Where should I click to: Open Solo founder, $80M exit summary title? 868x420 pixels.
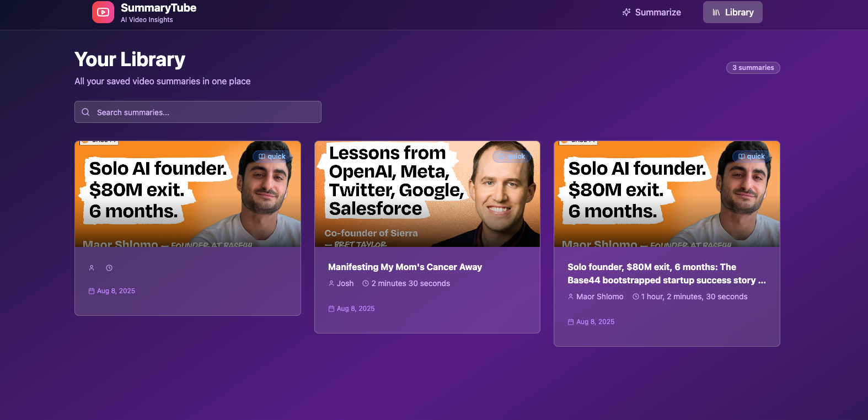667,273
